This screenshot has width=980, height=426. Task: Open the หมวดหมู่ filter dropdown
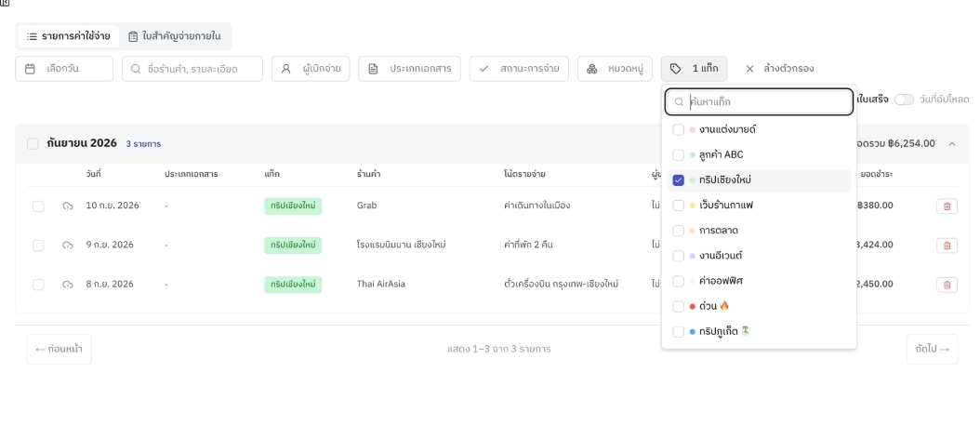[x=615, y=69]
